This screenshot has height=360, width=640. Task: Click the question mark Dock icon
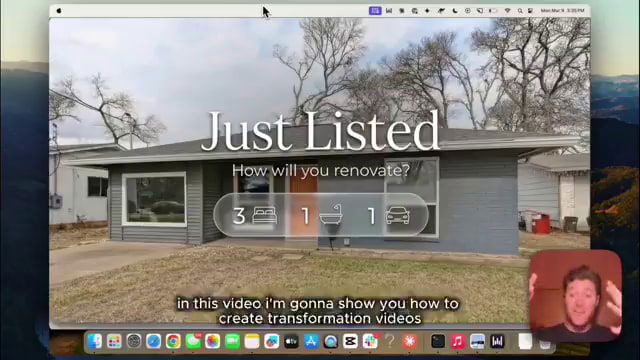(x=390, y=341)
